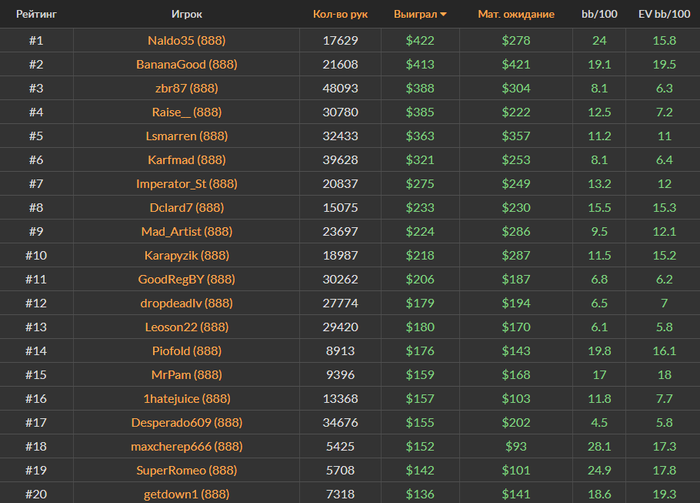Open player Mad_Artist (888) profile
The height and width of the screenshot is (503, 700).
pyautogui.click(x=187, y=232)
